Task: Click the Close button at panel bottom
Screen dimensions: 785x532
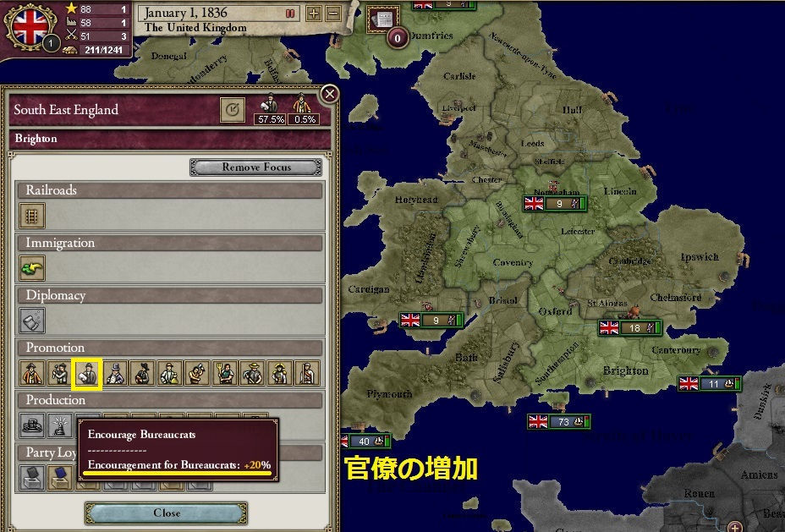Action: [166, 513]
